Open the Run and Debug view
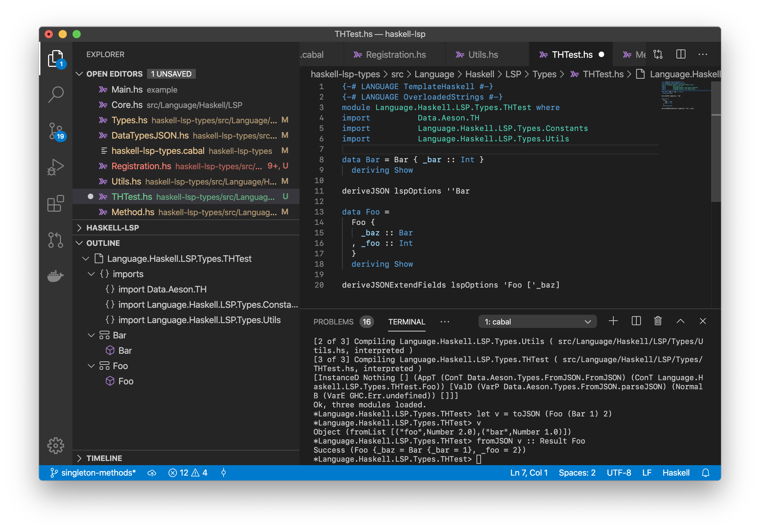The width and height of the screenshot is (760, 532). [56, 167]
